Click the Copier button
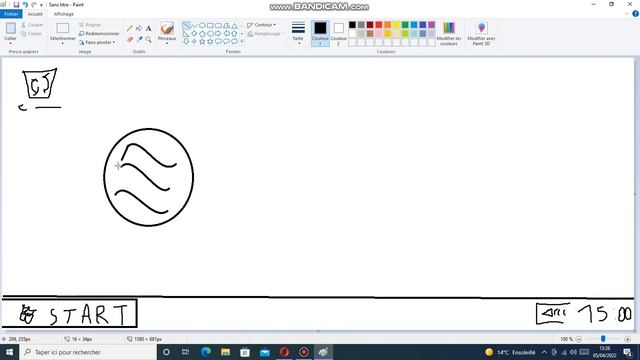Viewport: 640px width, 360px height. 32,34
